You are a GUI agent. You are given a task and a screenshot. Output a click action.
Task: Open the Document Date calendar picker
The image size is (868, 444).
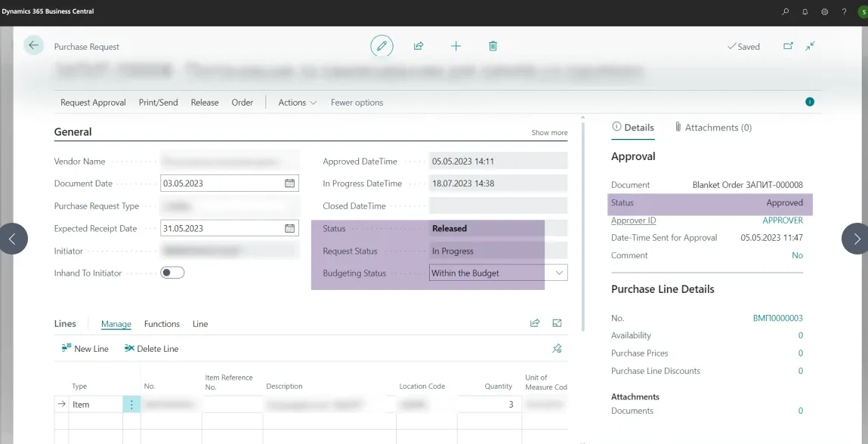coord(289,183)
